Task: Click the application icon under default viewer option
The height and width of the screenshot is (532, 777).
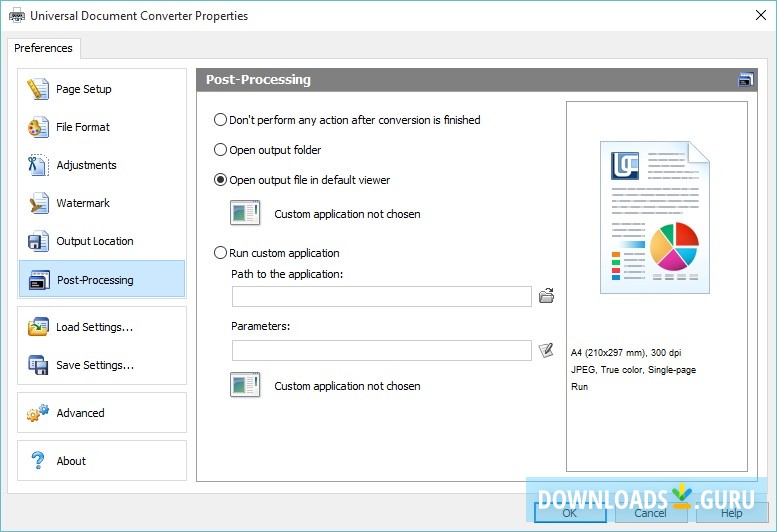Action: pyautogui.click(x=245, y=213)
